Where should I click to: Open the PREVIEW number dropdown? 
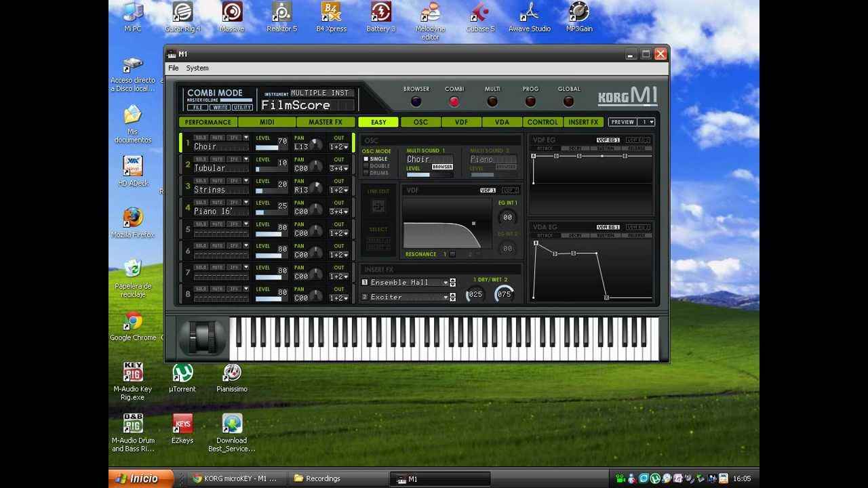(x=648, y=122)
